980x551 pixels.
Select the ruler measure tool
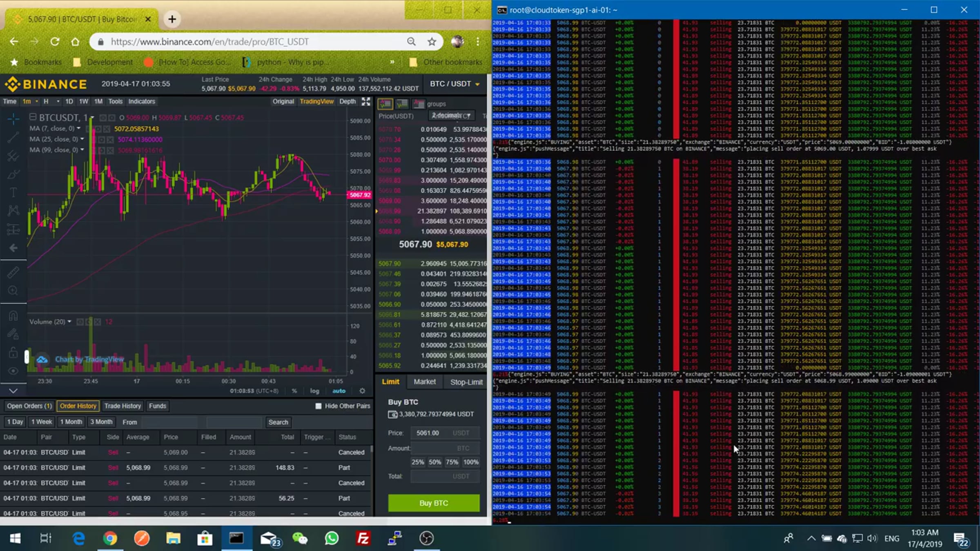pyautogui.click(x=13, y=272)
